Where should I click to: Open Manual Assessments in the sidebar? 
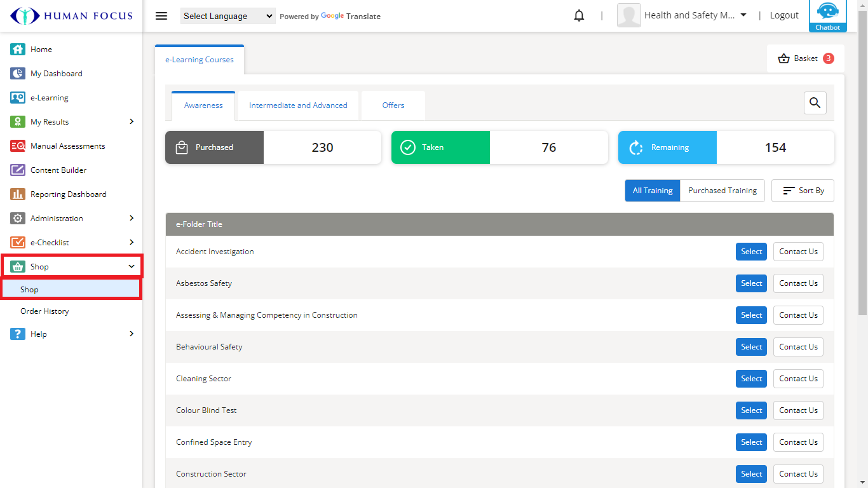coord(67,146)
